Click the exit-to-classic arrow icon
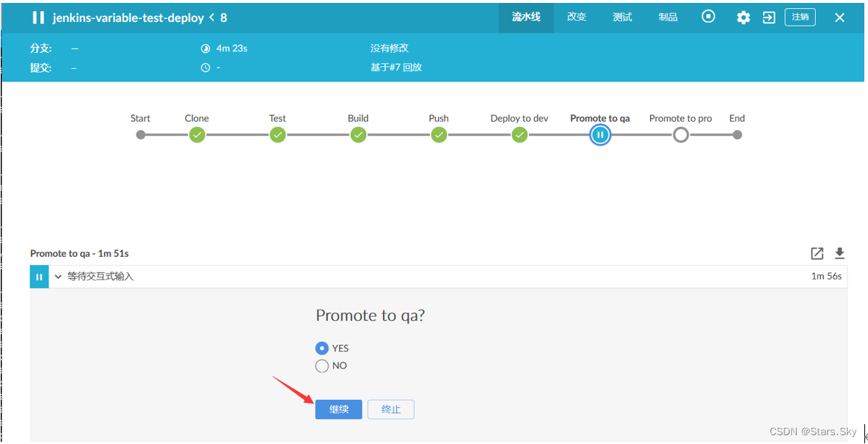 tap(768, 17)
